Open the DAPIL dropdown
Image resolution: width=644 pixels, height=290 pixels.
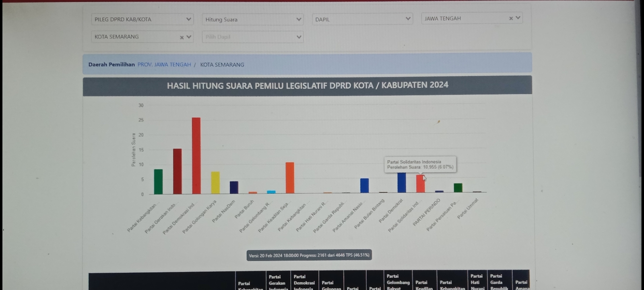pyautogui.click(x=362, y=19)
